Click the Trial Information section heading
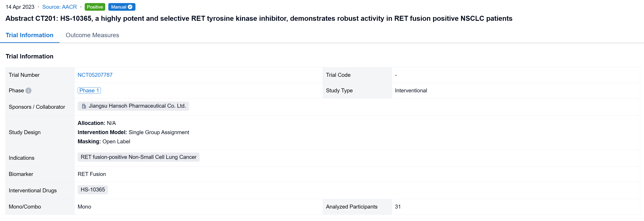644x221 pixels. tap(30, 56)
